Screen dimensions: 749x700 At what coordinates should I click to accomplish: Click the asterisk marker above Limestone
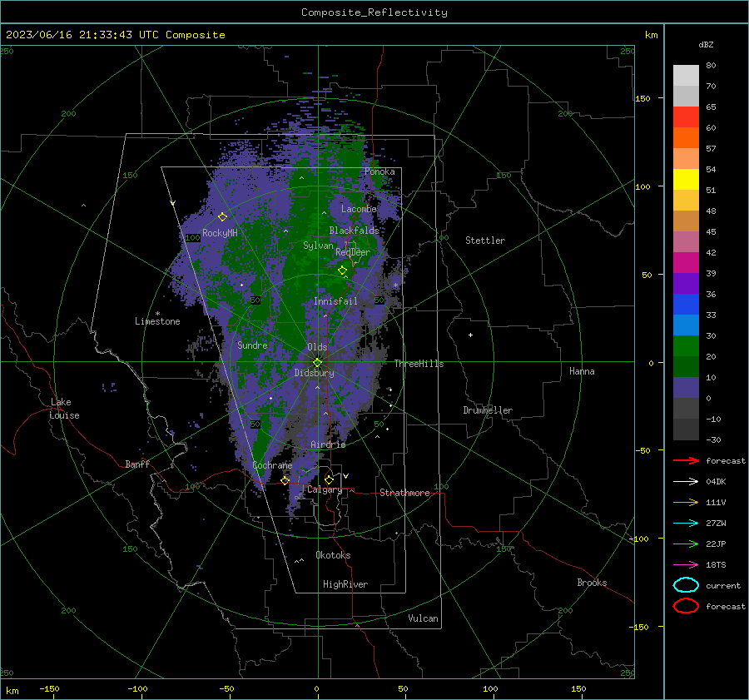tap(157, 314)
